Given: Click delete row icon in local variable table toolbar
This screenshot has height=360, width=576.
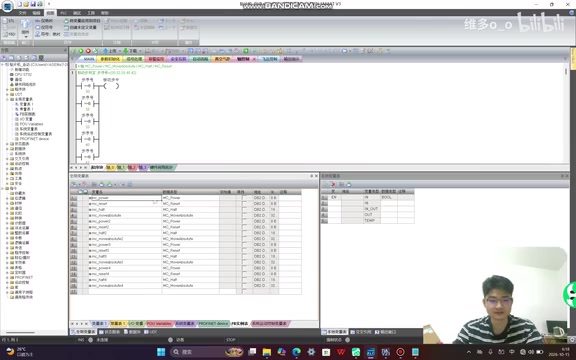Looking at the screenshot, I should coord(333,184).
